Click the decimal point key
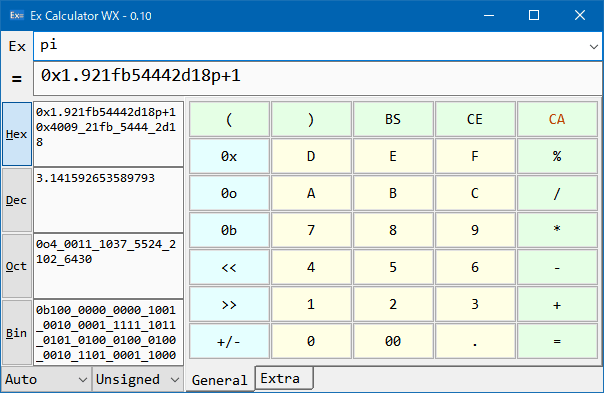Image resolution: width=604 pixels, height=393 pixels. pos(475,341)
